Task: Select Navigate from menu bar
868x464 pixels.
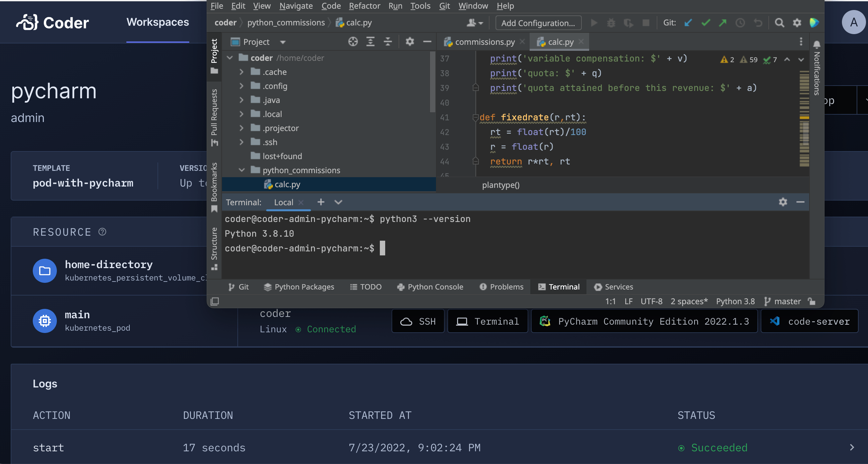Action: pos(295,6)
